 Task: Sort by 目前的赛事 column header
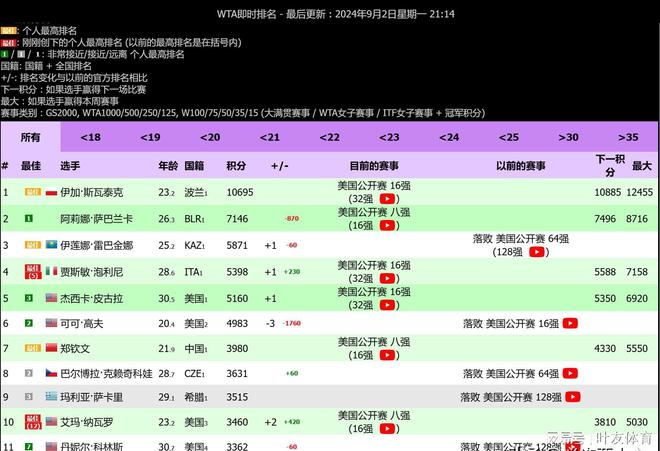click(x=374, y=166)
